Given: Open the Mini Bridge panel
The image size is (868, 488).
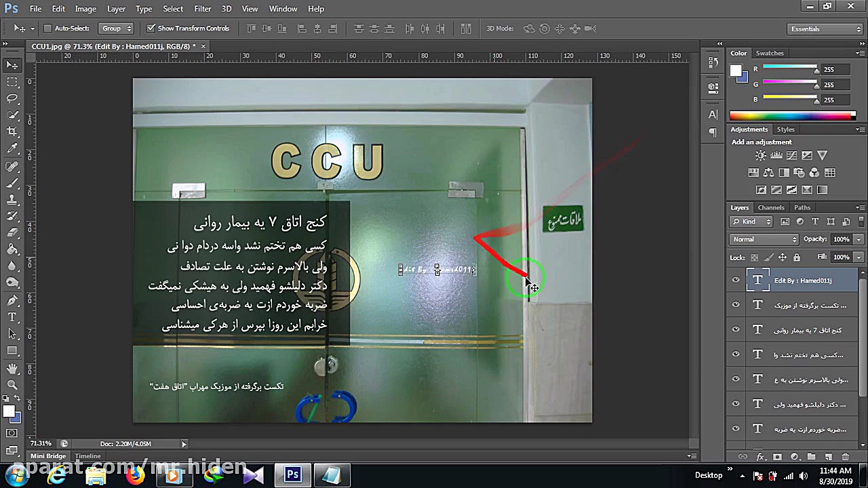Looking at the screenshot, I should click(x=48, y=456).
